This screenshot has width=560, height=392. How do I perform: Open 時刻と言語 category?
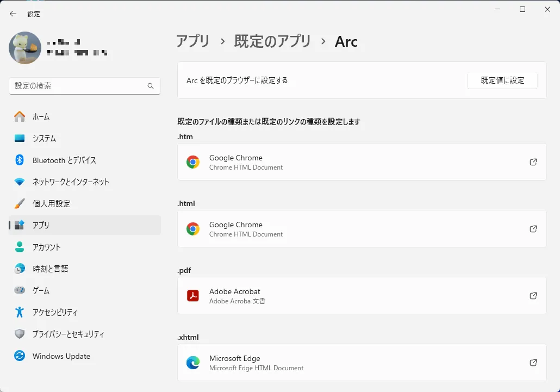click(x=85, y=269)
